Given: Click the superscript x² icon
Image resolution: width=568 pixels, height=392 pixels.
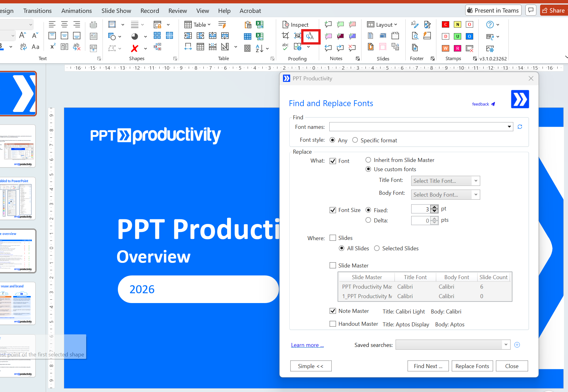Looking at the screenshot, I should [53, 47].
